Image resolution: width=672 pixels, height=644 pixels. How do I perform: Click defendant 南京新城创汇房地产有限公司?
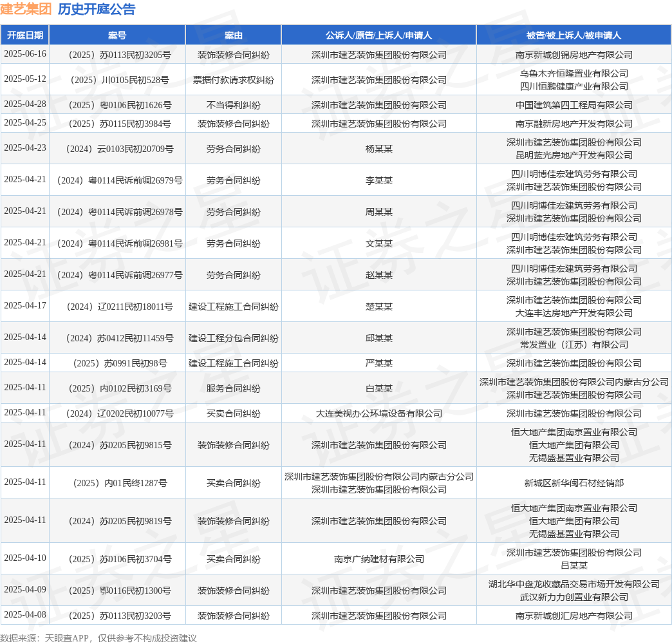click(574, 616)
